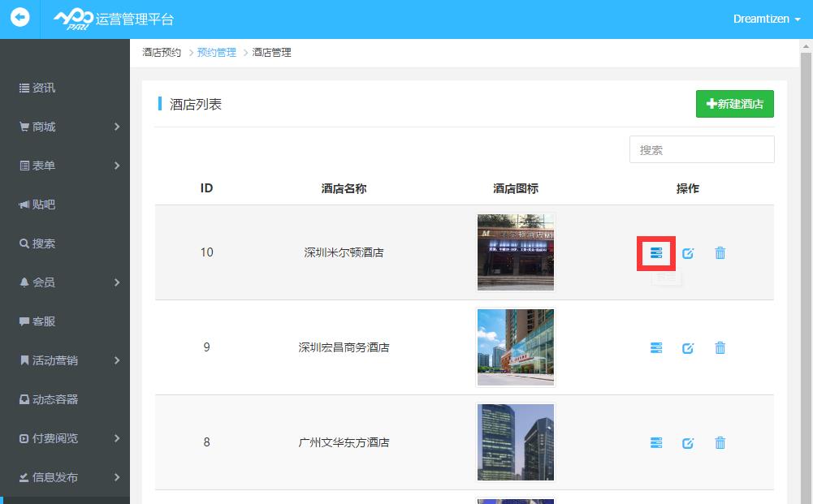Open the Dreamtizen user dropdown
The image size is (813, 504).
pos(766,19)
